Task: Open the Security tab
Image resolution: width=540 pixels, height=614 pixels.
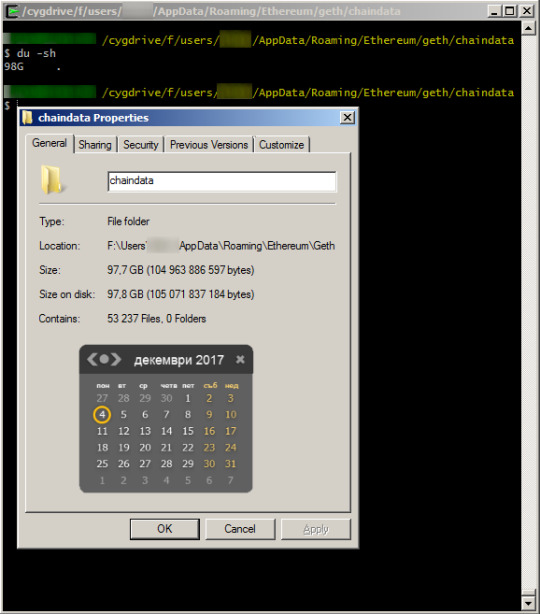Action: coord(141,145)
